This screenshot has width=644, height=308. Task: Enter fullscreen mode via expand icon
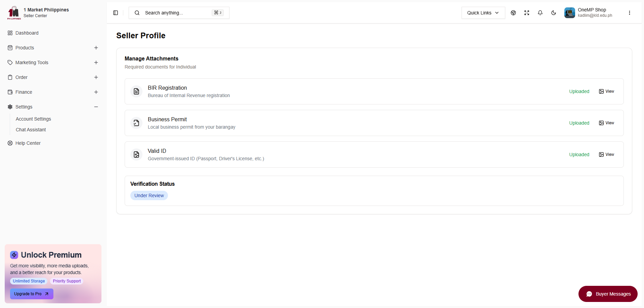pos(527,13)
